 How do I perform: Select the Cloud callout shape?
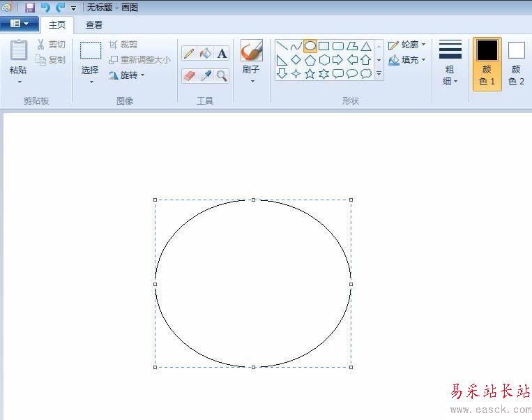(366, 74)
